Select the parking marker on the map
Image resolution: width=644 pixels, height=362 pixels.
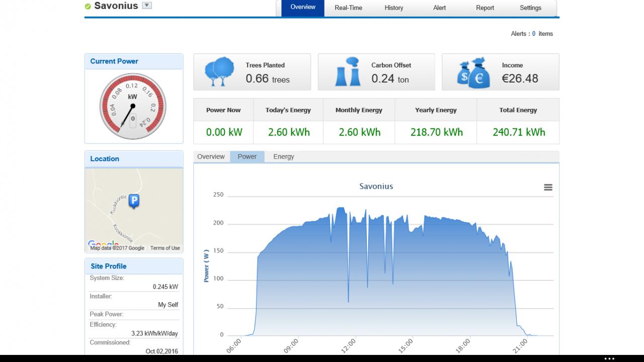[x=134, y=201]
